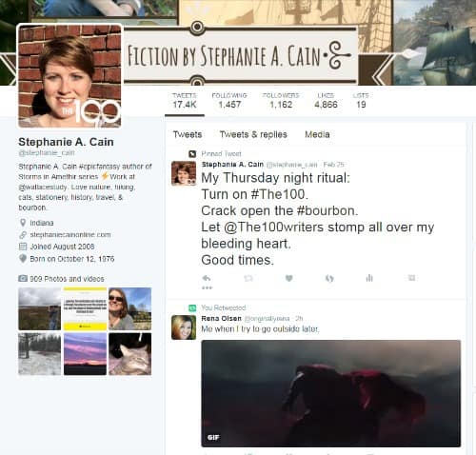Viewport: 476px width, 455px height.
Task: Reply to the pinned Thursday night tweet
Action: [207, 278]
